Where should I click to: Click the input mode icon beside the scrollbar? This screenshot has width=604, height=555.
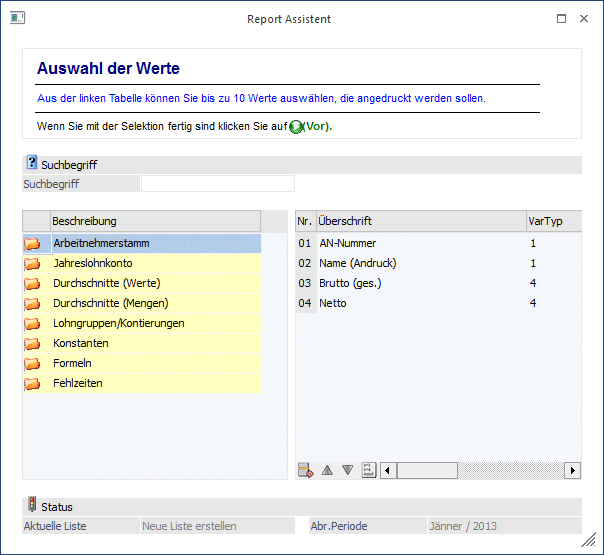coord(368,470)
